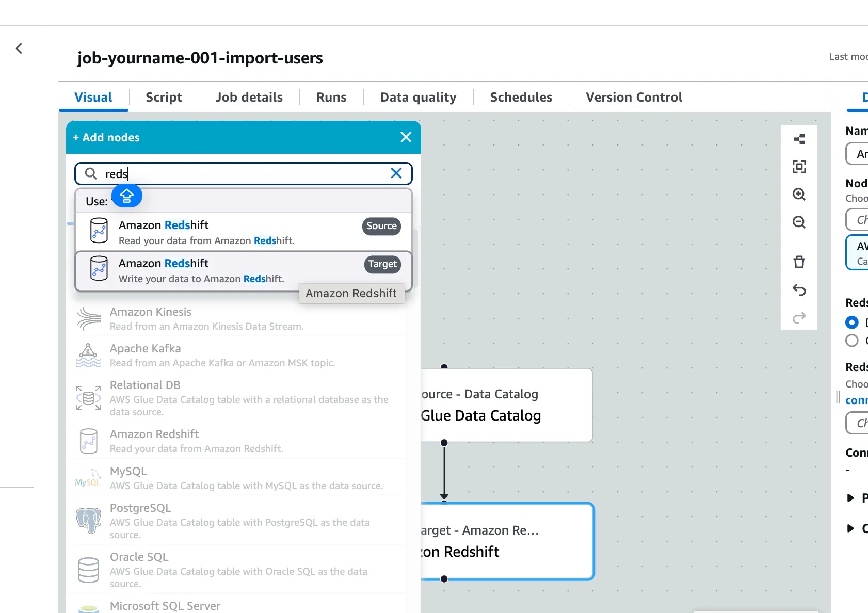Switch to the Script tab
The image size is (868, 613).
tap(164, 97)
